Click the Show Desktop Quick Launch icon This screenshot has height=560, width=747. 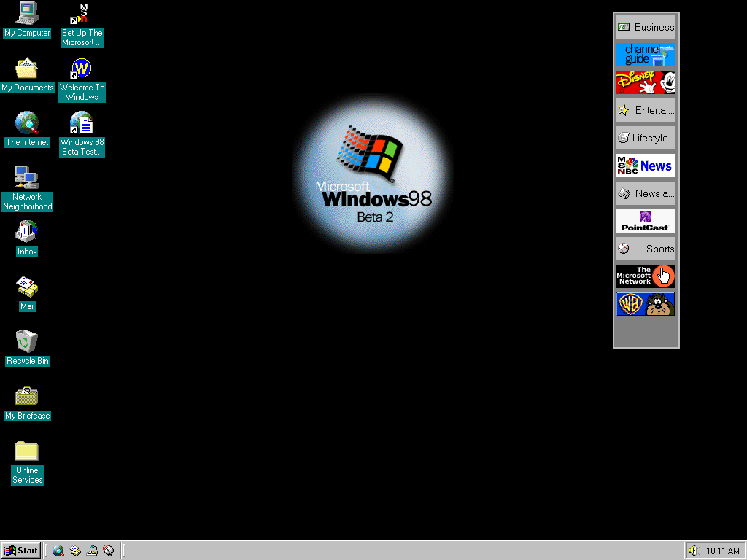pos(92,551)
